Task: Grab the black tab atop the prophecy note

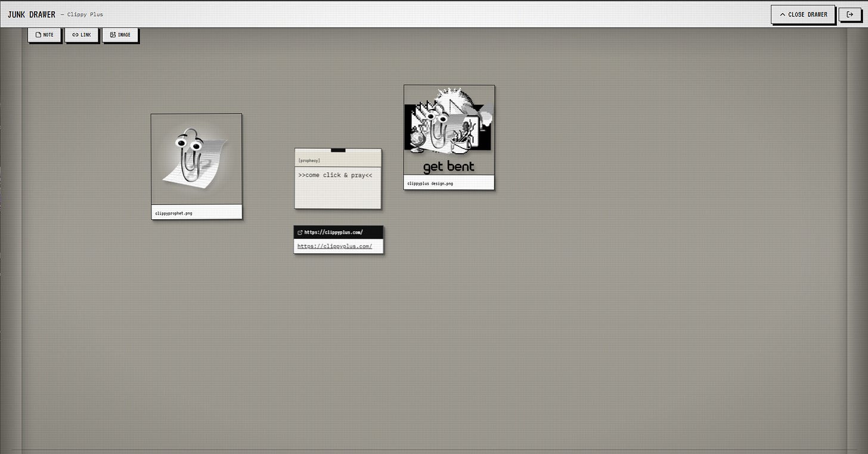Action: click(x=338, y=150)
